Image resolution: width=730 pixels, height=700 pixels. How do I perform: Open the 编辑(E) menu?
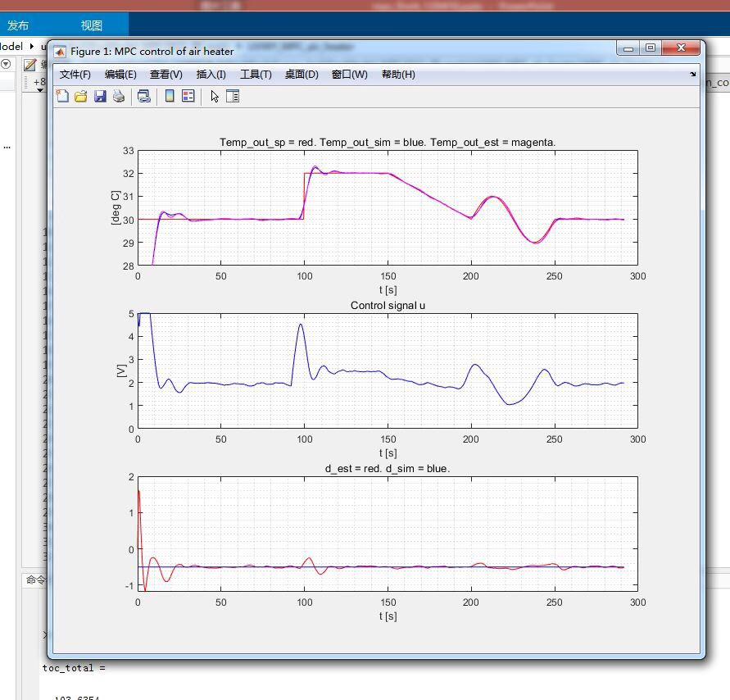pyautogui.click(x=120, y=75)
